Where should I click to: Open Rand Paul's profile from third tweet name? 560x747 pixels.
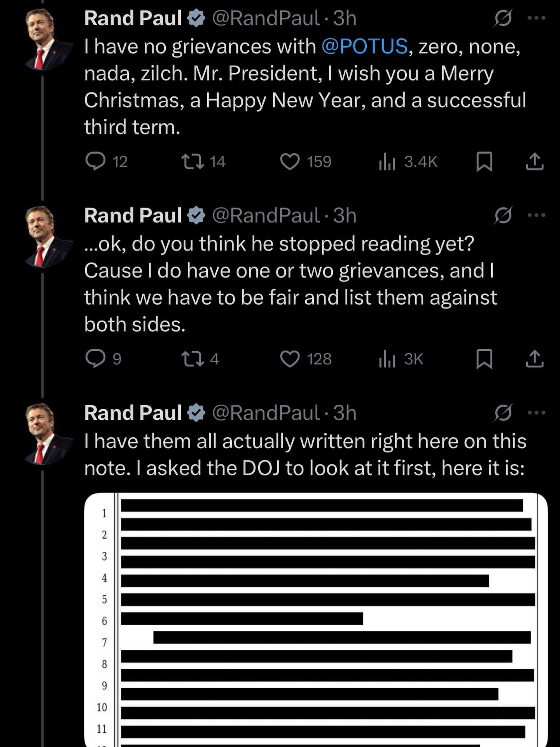(133, 412)
